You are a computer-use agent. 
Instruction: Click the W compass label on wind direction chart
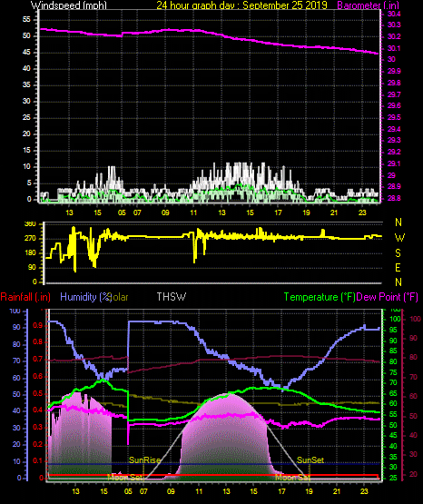[x=399, y=238]
